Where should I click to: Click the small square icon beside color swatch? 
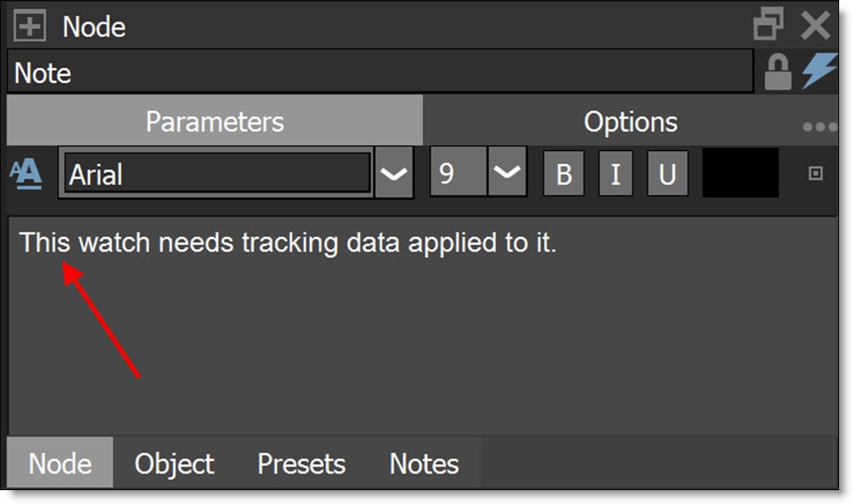click(815, 174)
